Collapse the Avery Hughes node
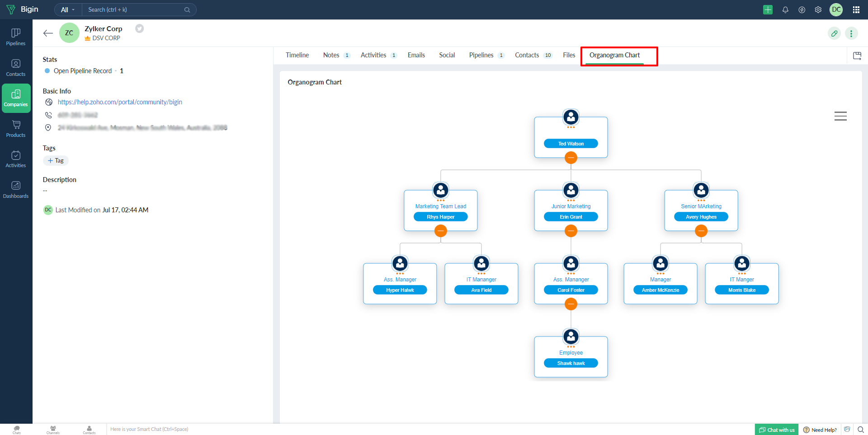This screenshot has height=435, width=868. [x=701, y=231]
